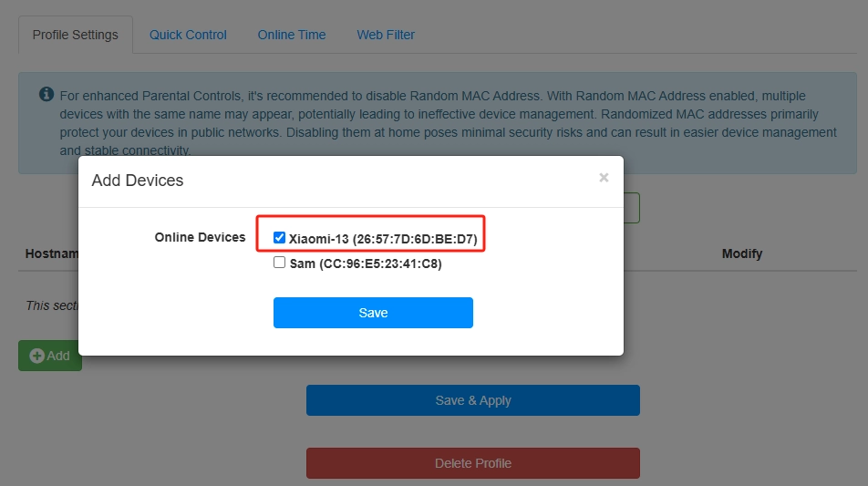The width and height of the screenshot is (868, 486).
Task: Click the Add Devices dialog title
Action: [138, 181]
